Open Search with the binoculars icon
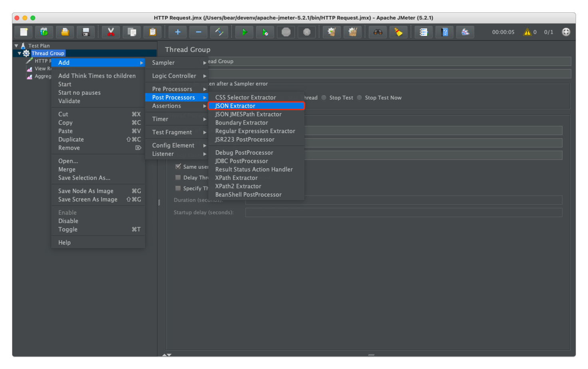 click(378, 32)
